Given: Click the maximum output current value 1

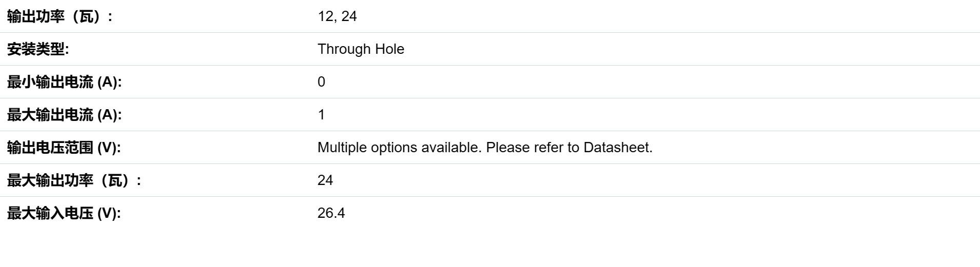Looking at the screenshot, I should [321, 115].
